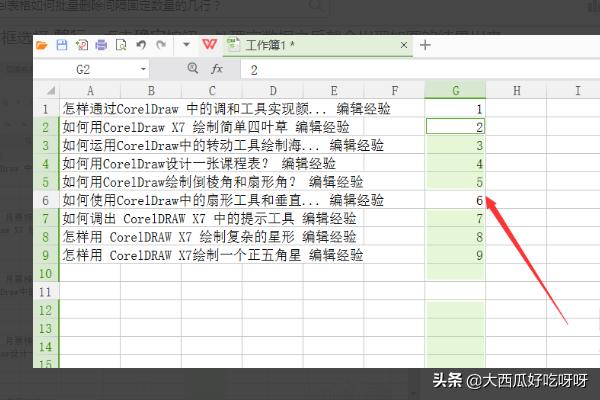The image size is (600, 400).
Task: Select row 8 header
Action: (46, 237)
